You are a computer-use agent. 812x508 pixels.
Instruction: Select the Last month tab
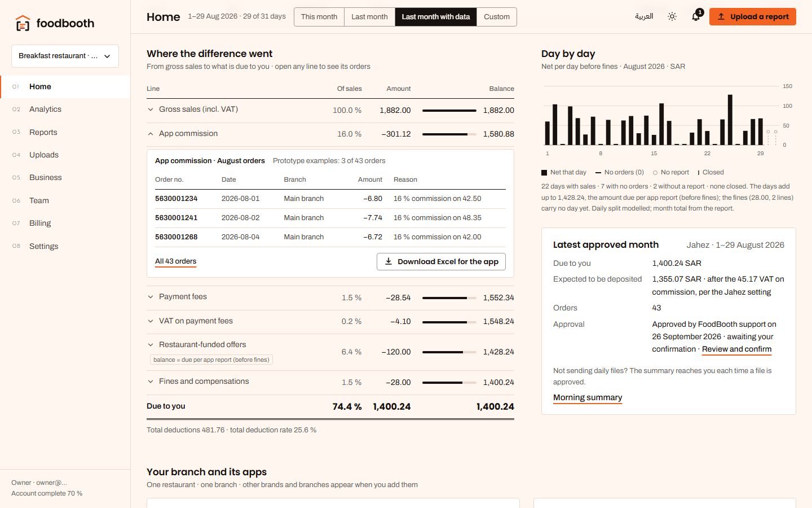pyautogui.click(x=369, y=17)
